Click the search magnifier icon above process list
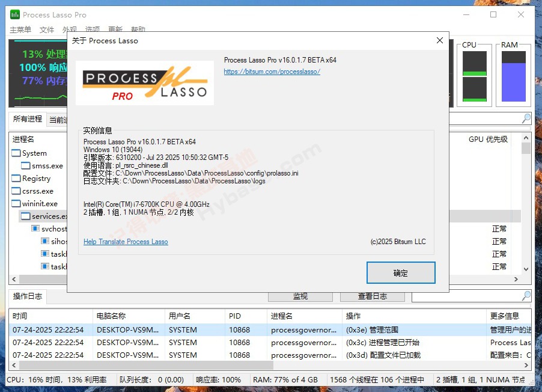 tap(526, 118)
